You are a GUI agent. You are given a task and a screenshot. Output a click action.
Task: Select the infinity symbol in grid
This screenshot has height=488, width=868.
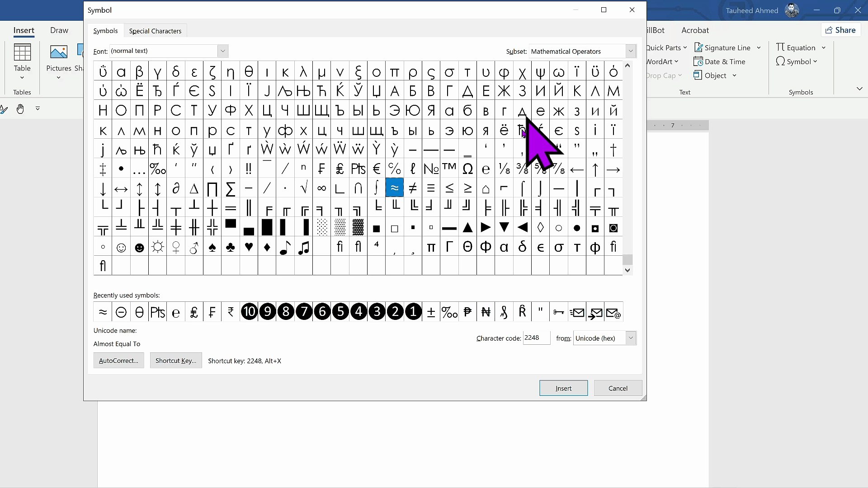pos(321,188)
